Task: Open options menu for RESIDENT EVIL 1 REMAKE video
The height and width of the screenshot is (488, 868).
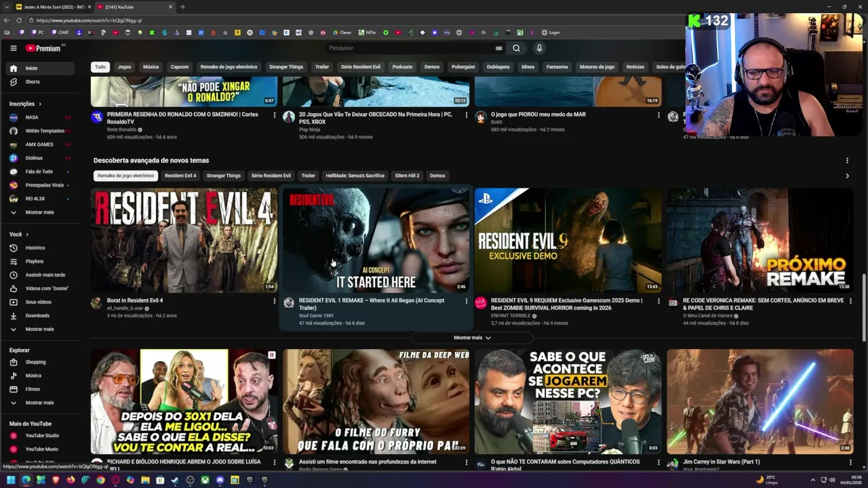Action: [466, 301]
